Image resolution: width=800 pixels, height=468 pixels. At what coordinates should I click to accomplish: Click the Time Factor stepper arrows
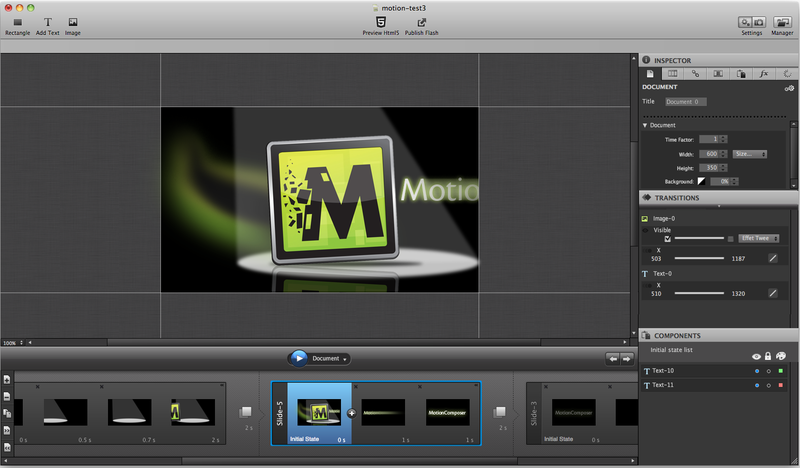point(723,139)
